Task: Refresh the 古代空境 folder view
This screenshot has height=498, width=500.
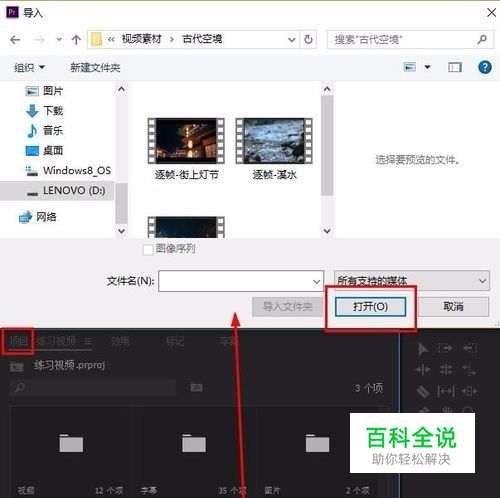Action: click(308, 39)
